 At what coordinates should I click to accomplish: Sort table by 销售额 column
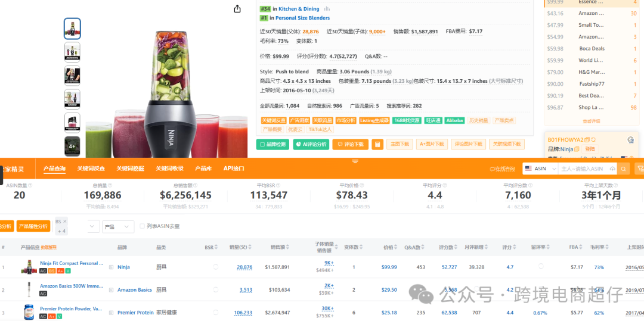pyautogui.click(x=287, y=247)
